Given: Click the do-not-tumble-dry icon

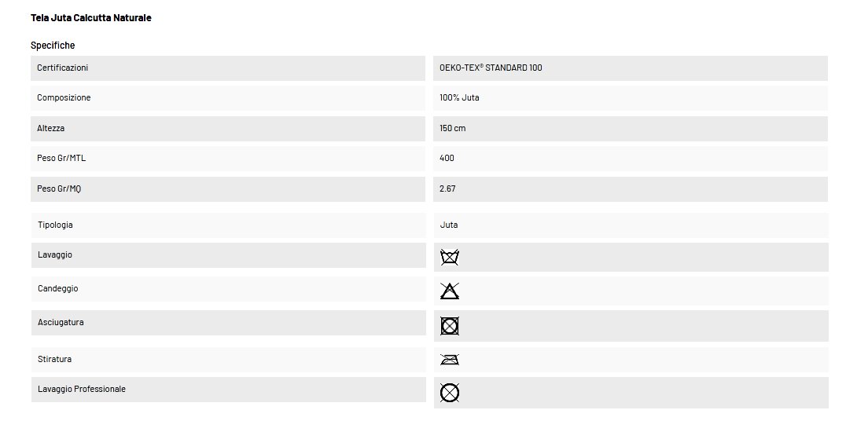Looking at the screenshot, I should 450,326.
